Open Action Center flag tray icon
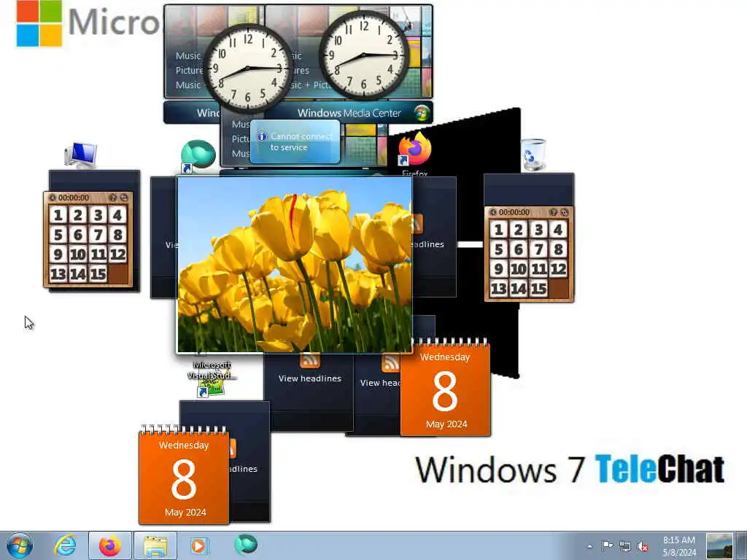The height and width of the screenshot is (560, 747). pos(607,545)
